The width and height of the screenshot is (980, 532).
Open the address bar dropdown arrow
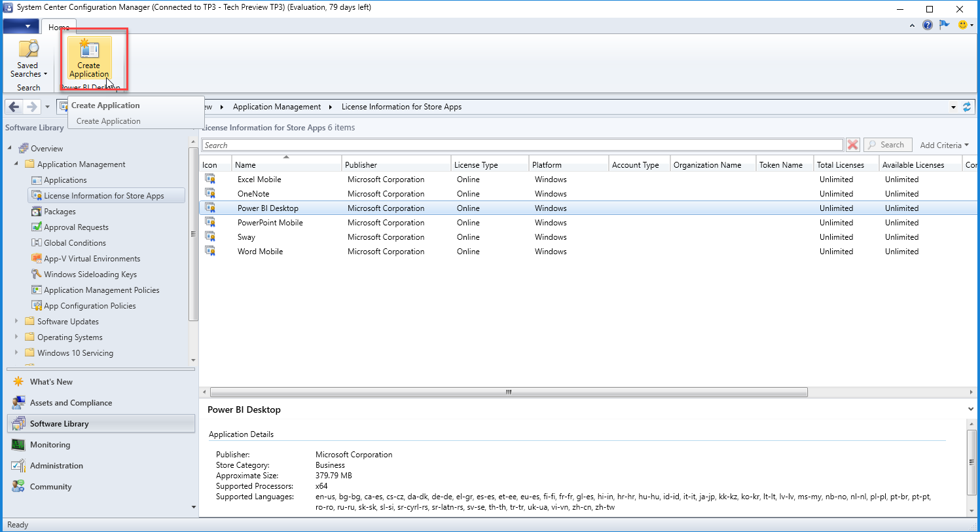coord(953,107)
